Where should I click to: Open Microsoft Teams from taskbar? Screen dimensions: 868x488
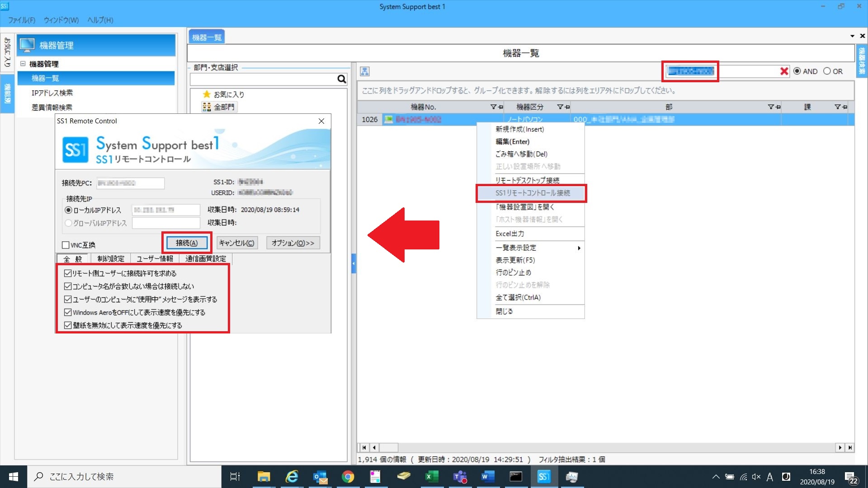coord(460,477)
